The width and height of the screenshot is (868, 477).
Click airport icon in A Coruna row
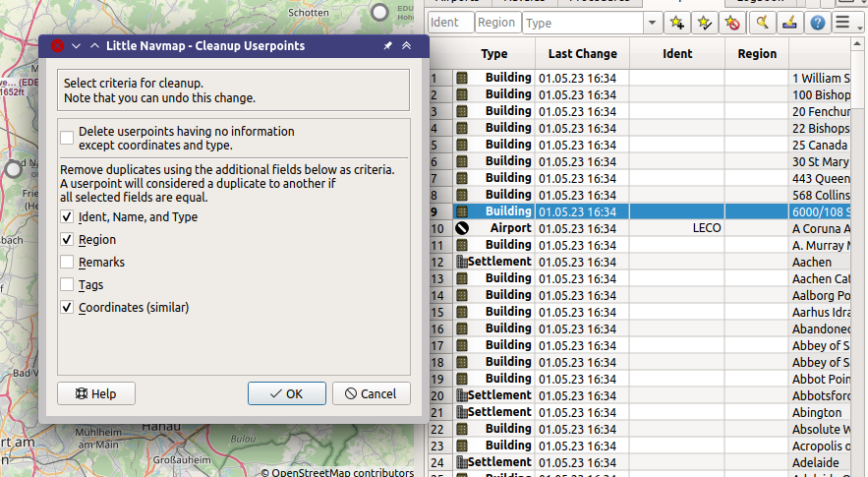tap(462, 228)
